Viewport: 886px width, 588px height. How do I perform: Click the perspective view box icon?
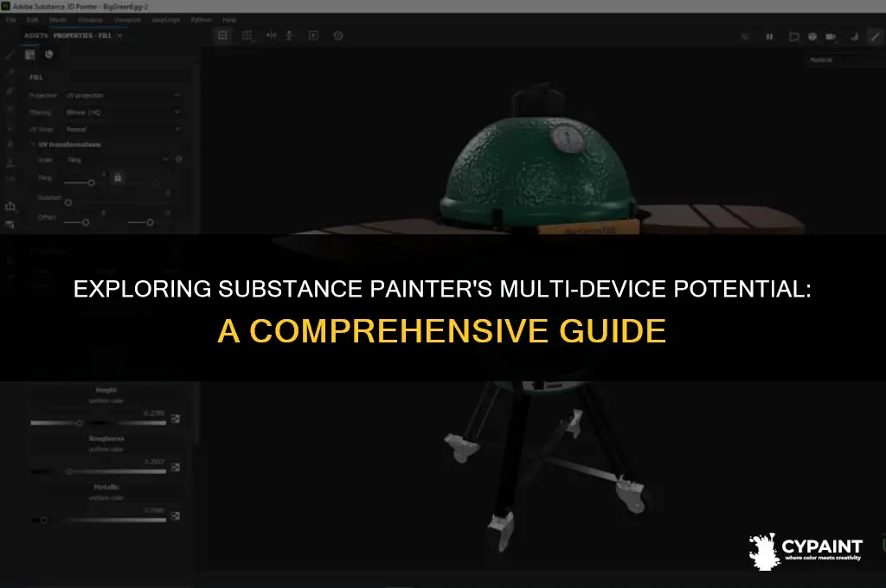click(x=794, y=36)
